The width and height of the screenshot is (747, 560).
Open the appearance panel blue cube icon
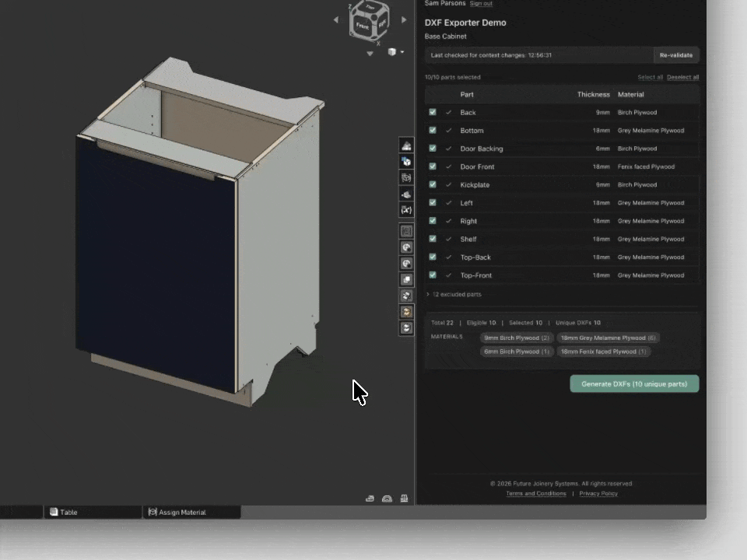[x=406, y=162]
